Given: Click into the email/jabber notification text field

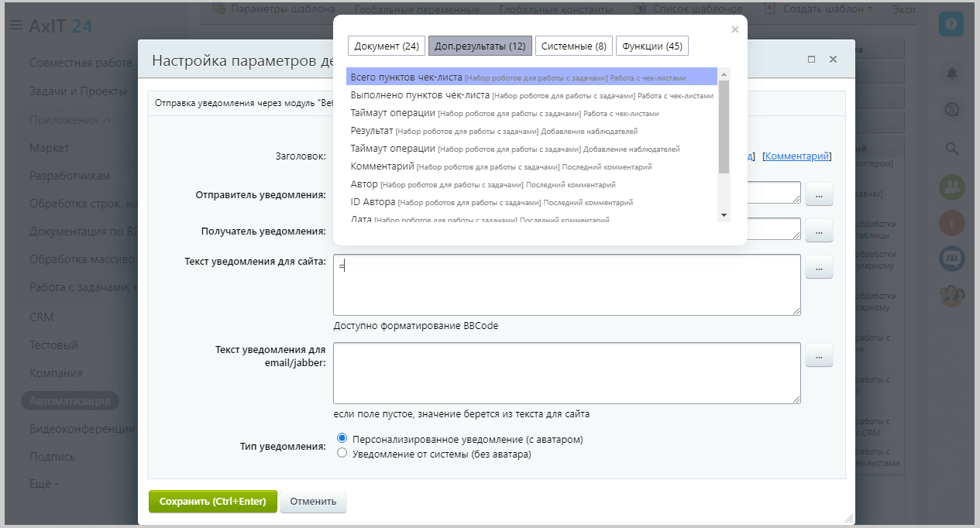Looking at the screenshot, I should coord(566,373).
